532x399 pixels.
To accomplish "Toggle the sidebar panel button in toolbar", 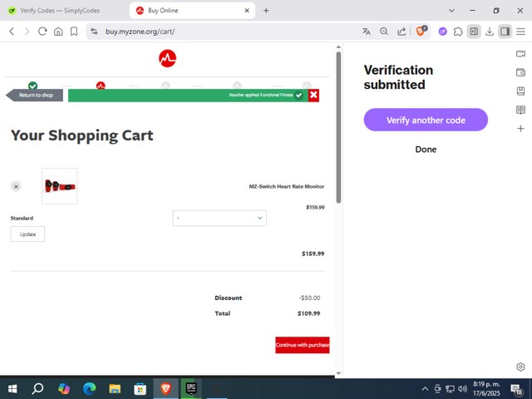I will coord(474,32).
